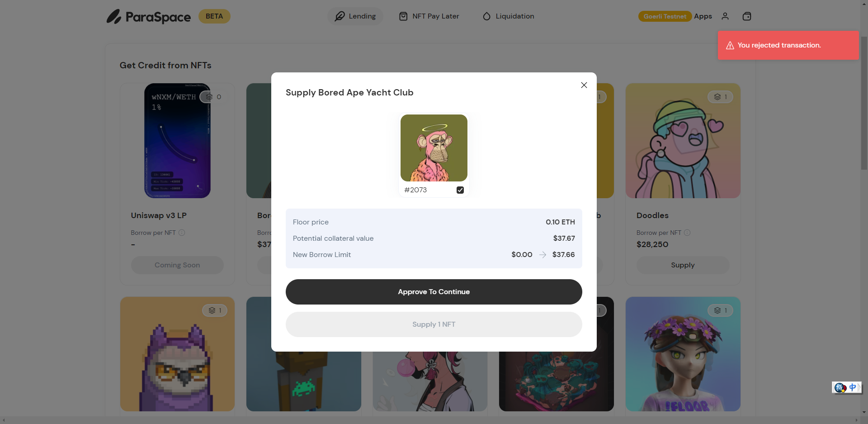Click the Uniswap v3 LP borrow info icon
Image resolution: width=868 pixels, height=424 pixels.
pos(182,233)
